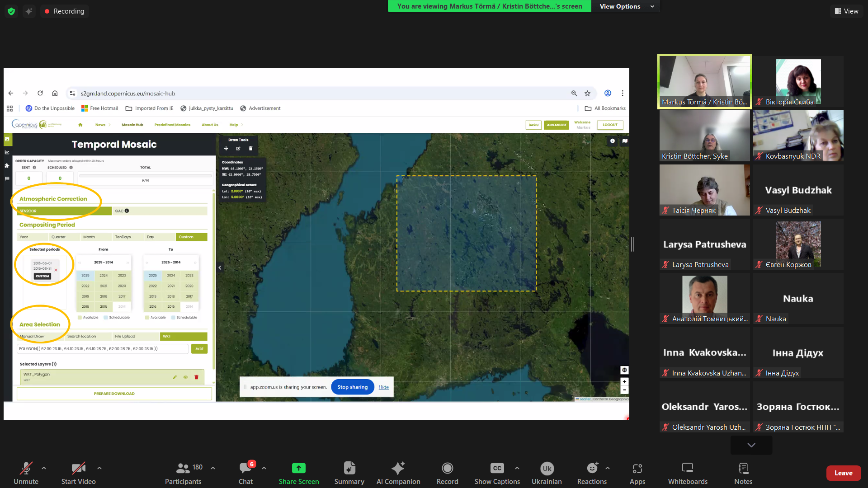Select the delete shape tool in Draw Tools
Screen dimensions: 868x488
[x=250, y=148]
